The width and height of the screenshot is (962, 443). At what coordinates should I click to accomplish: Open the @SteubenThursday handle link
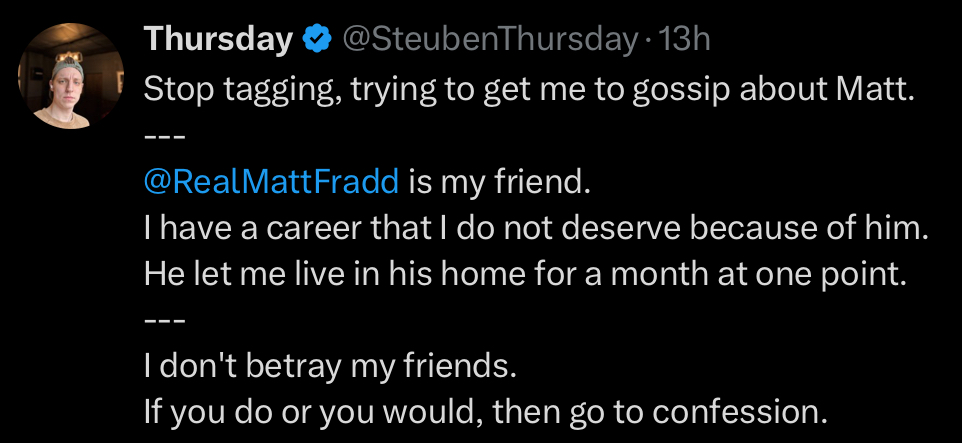pyautogui.click(x=489, y=40)
